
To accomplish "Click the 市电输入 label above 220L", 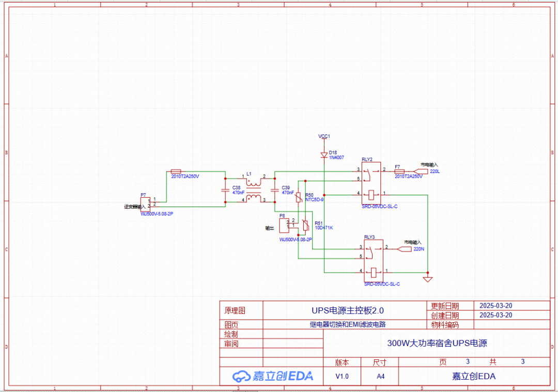I will click(x=429, y=165).
